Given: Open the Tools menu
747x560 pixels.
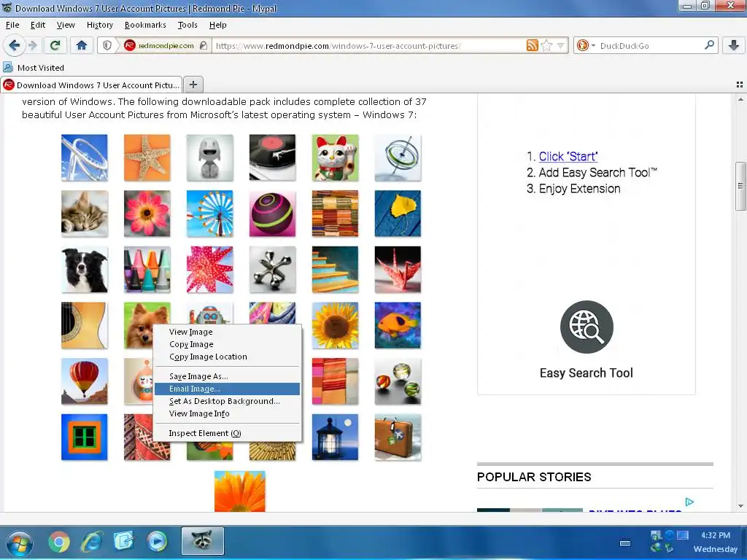Looking at the screenshot, I should coord(187,25).
